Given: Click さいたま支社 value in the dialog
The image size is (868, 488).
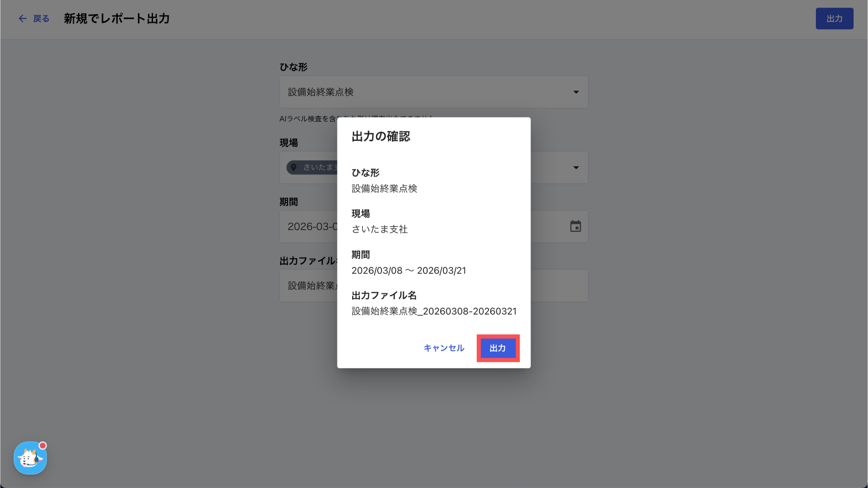Looking at the screenshot, I should pos(379,229).
